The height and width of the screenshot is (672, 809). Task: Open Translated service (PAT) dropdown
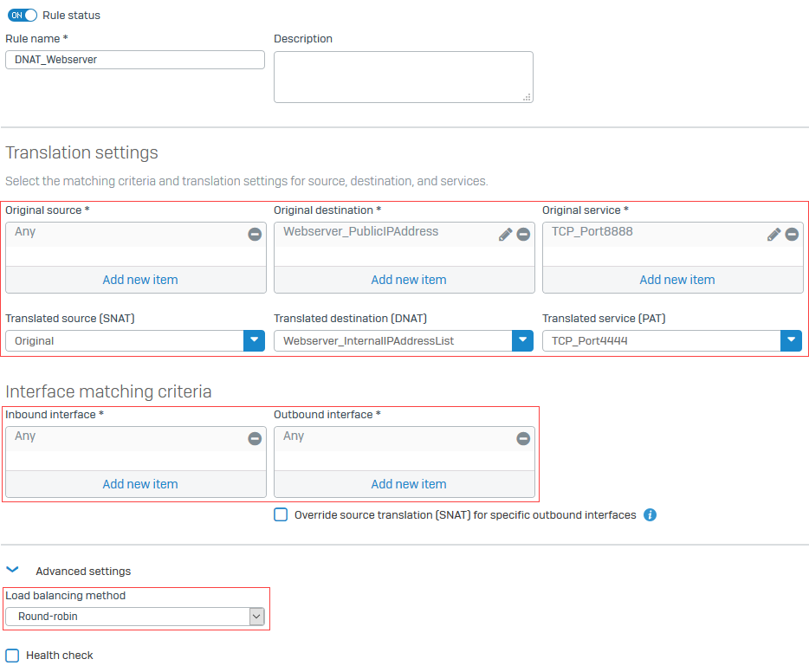791,341
